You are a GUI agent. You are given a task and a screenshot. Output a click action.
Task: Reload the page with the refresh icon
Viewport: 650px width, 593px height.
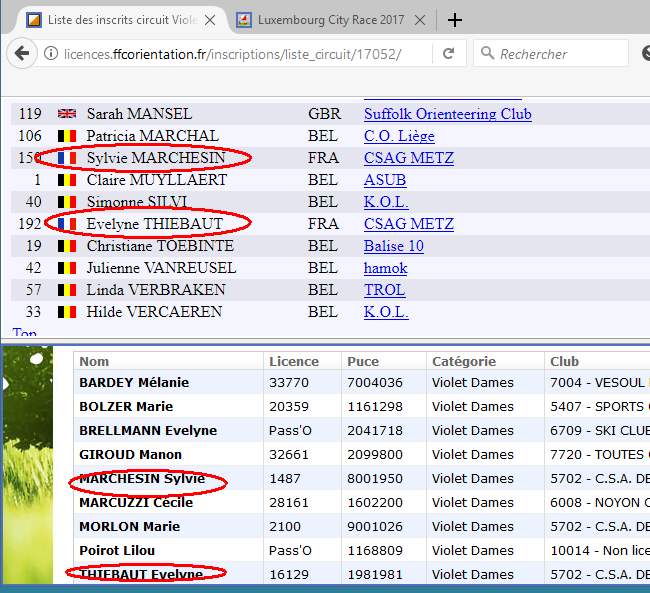[448, 53]
